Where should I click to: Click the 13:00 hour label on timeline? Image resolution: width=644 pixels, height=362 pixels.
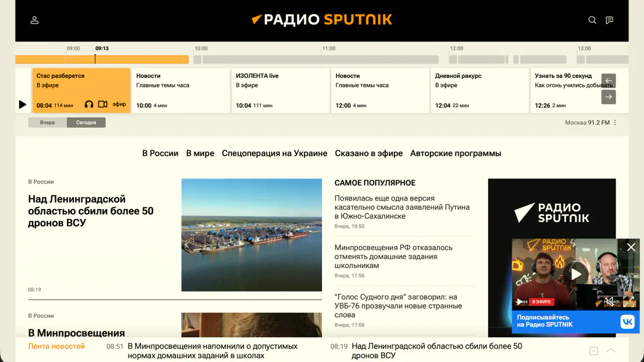(x=585, y=49)
